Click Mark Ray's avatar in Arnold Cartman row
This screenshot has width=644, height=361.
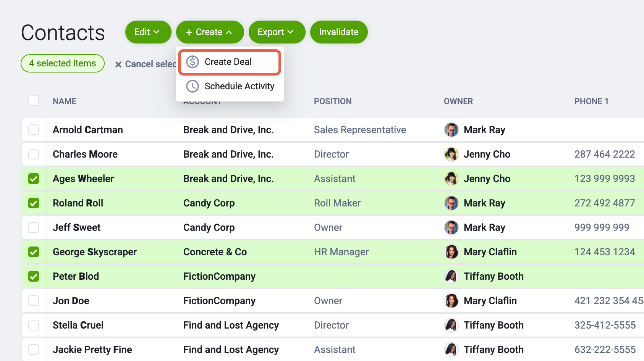pyautogui.click(x=451, y=130)
